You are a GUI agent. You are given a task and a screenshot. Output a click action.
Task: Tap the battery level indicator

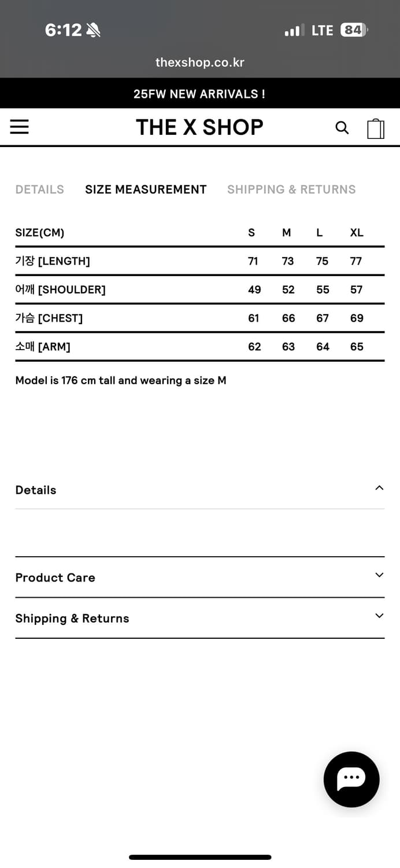[354, 30]
